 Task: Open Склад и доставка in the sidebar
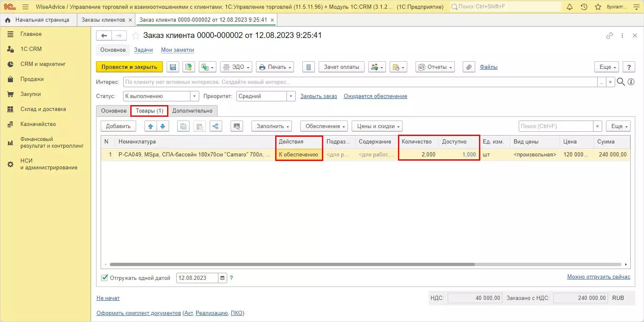click(x=43, y=109)
